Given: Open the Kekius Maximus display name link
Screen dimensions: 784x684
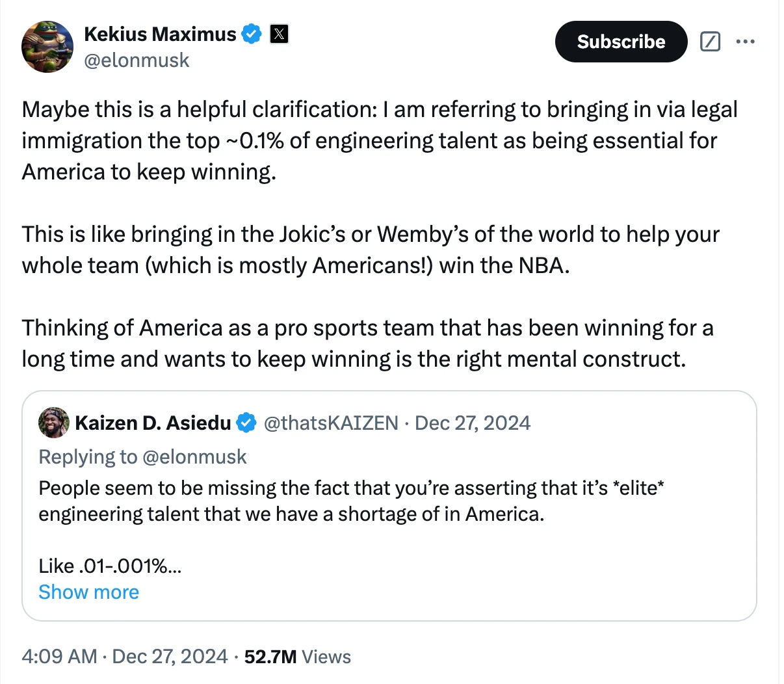Looking at the screenshot, I should coord(160,34).
